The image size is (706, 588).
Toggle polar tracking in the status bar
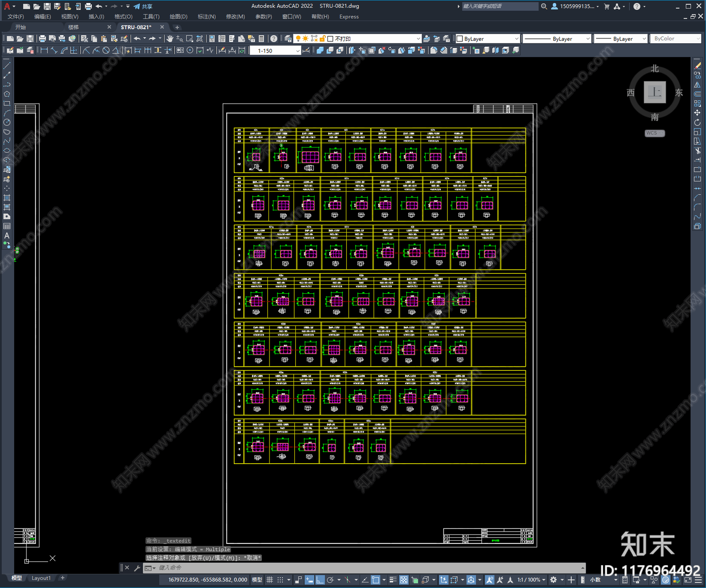coord(330,580)
